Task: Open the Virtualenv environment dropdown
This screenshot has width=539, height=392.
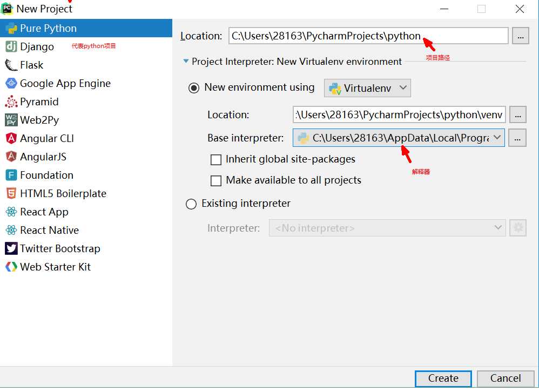Action: tap(367, 88)
